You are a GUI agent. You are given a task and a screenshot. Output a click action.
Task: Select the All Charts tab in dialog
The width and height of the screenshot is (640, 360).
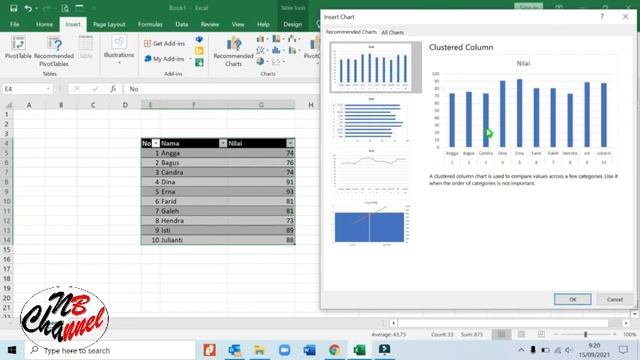pyautogui.click(x=392, y=32)
